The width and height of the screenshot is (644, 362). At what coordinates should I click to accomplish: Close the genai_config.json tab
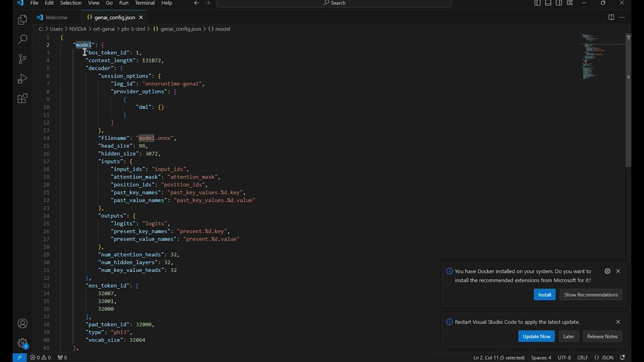[141, 18]
